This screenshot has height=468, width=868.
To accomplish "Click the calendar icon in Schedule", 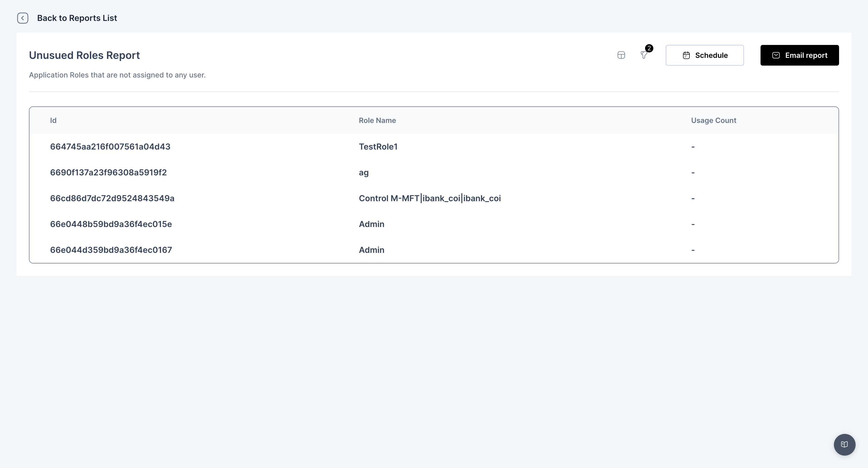I will pos(686,56).
